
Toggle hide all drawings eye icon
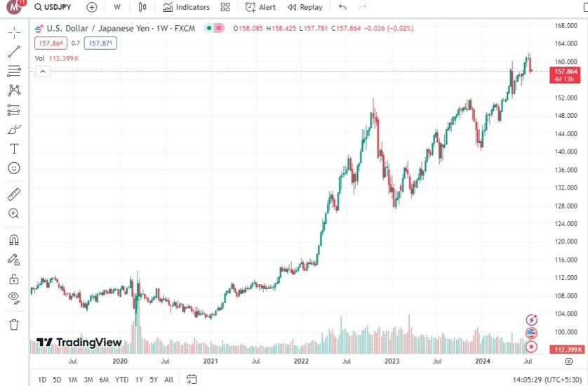(x=14, y=298)
